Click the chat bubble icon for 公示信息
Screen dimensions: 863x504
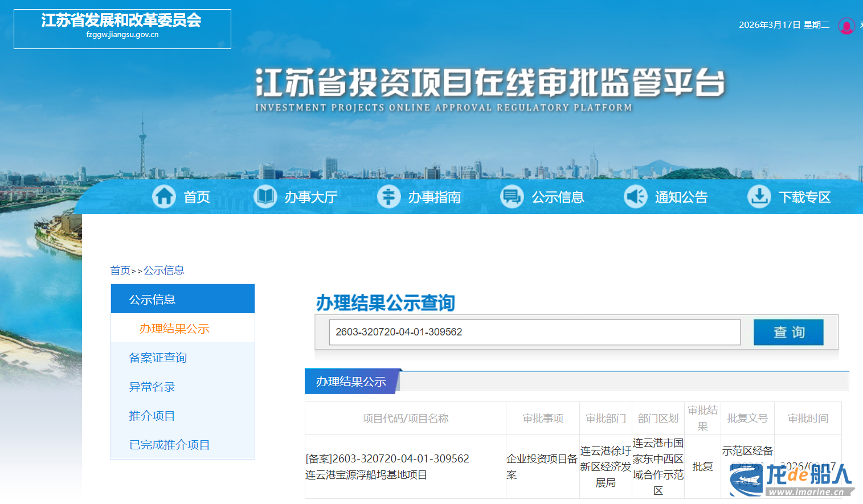click(x=512, y=197)
